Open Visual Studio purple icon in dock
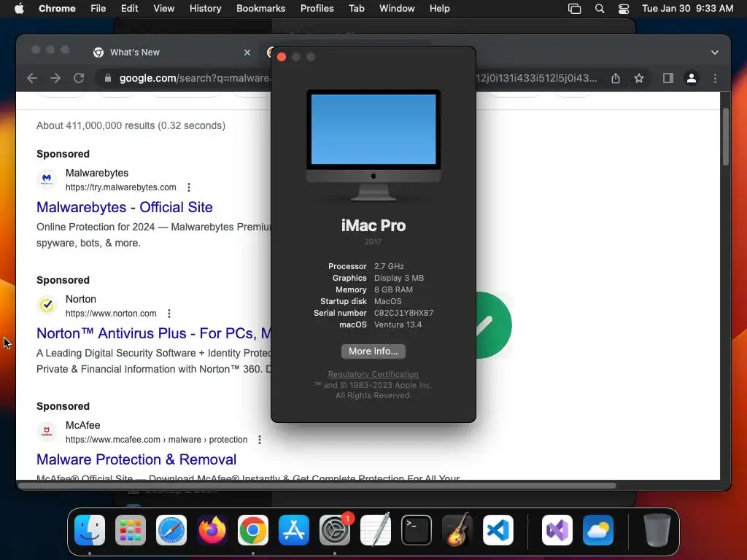 tap(557, 530)
